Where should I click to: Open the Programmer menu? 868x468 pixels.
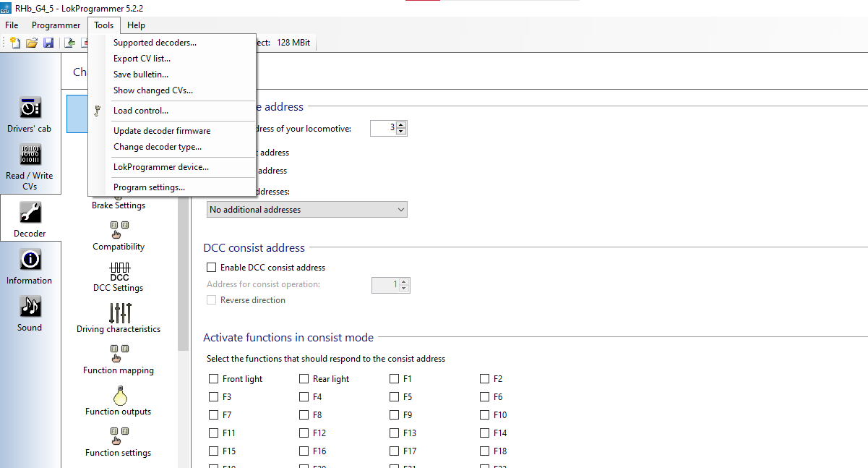(56, 25)
